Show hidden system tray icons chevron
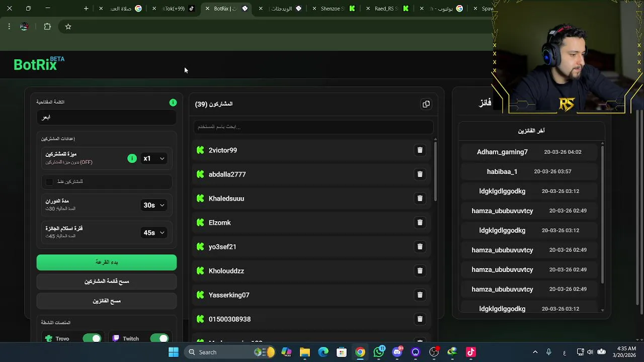The width and height of the screenshot is (644, 362). pyautogui.click(x=535, y=352)
